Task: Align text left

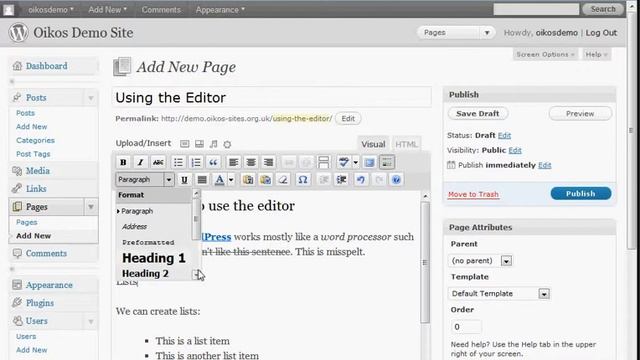Action: (x=233, y=162)
